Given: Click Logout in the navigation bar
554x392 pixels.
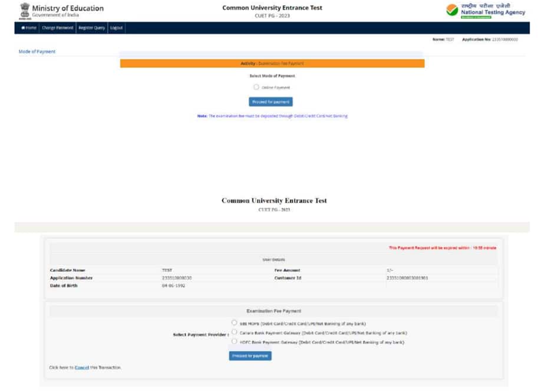Looking at the screenshot, I should (x=116, y=28).
